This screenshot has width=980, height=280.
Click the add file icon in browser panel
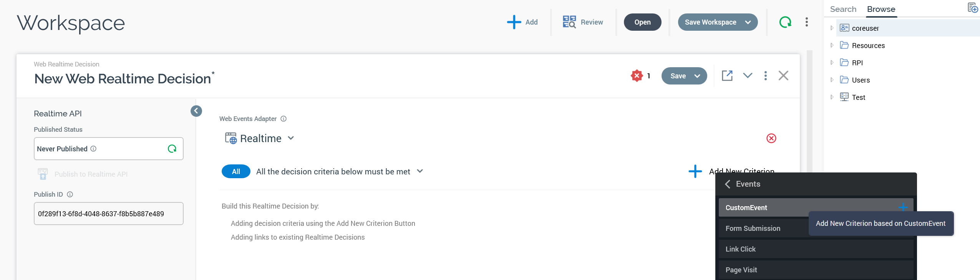pos(972,8)
